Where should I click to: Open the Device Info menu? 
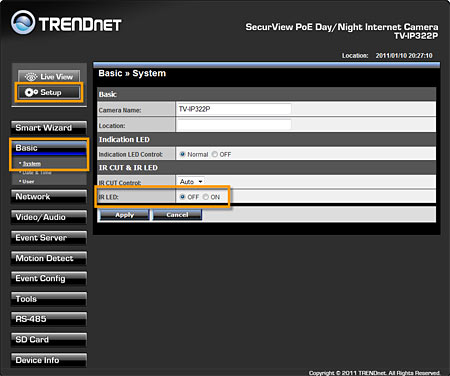(x=49, y=360)
